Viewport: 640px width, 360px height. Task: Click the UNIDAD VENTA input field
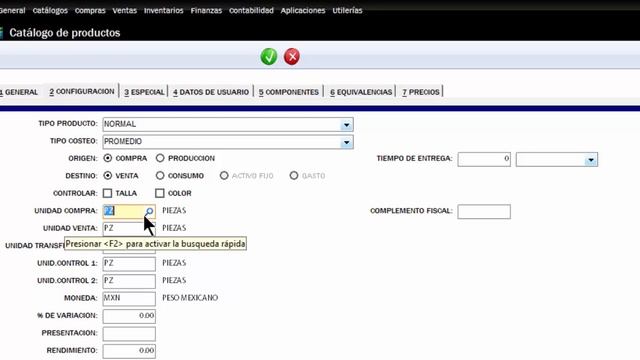tap(129, 229)
